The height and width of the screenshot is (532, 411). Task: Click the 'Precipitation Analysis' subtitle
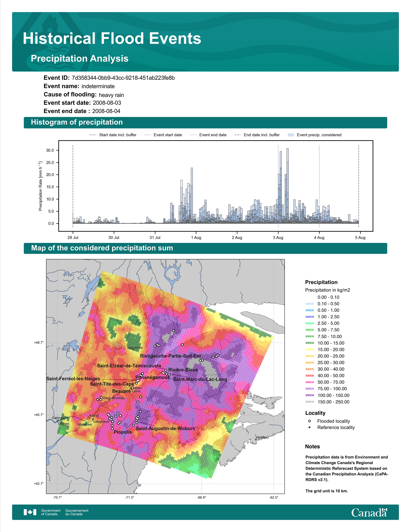coord(80,59)
